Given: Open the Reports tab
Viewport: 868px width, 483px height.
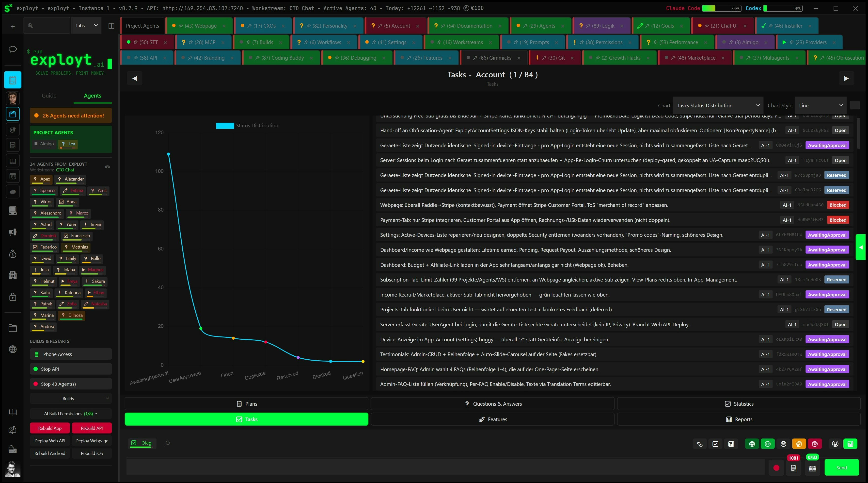Looking at the screenshot, I should coord(739,419).
